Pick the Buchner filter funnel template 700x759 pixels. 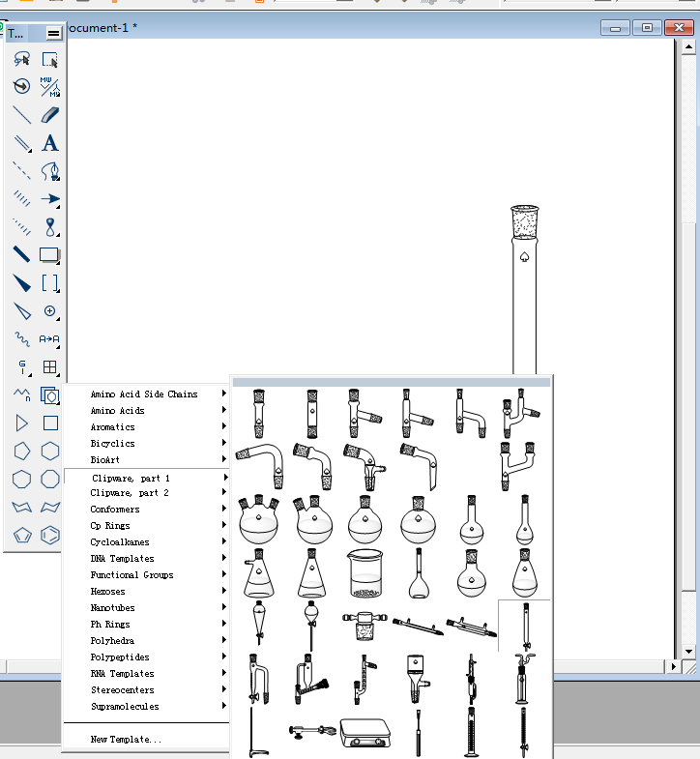(417, 679)
